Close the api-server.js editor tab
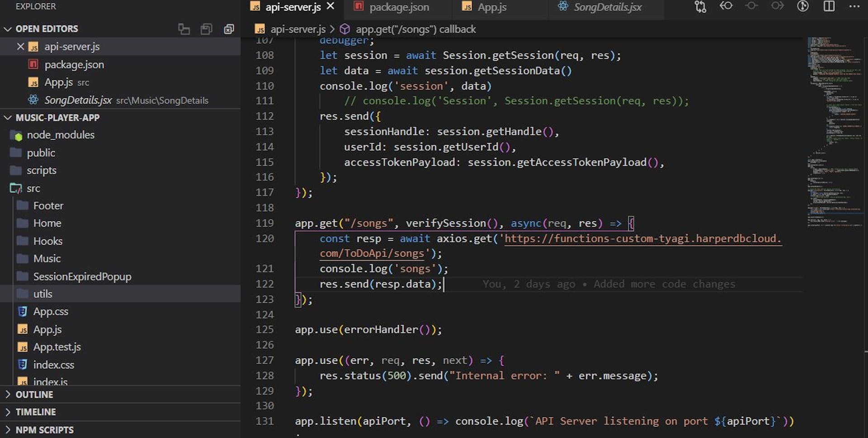Viewport: 868px width, 438px height. (330, 6)
